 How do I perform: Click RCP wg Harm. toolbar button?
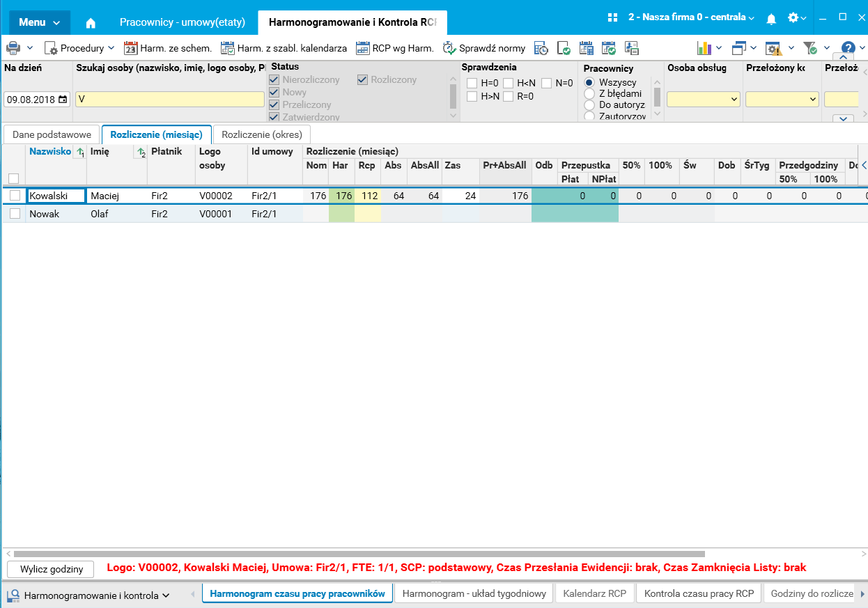394,48
